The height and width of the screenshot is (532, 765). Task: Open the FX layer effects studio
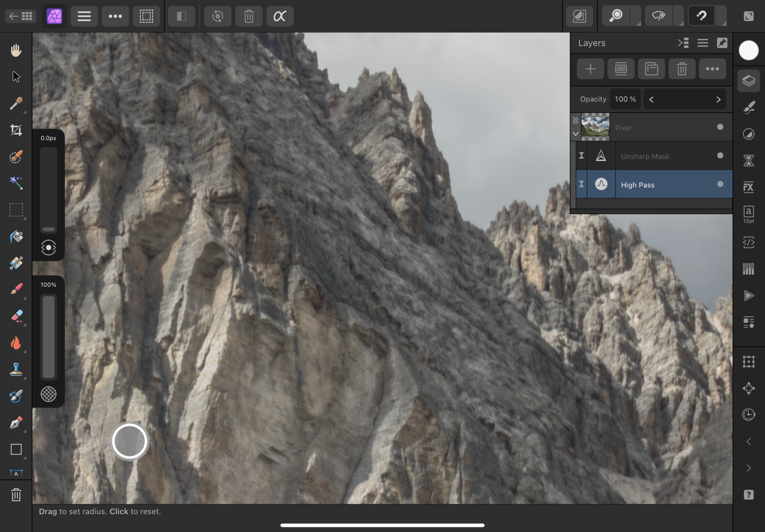pyautogui.click(x=748, y=187)
